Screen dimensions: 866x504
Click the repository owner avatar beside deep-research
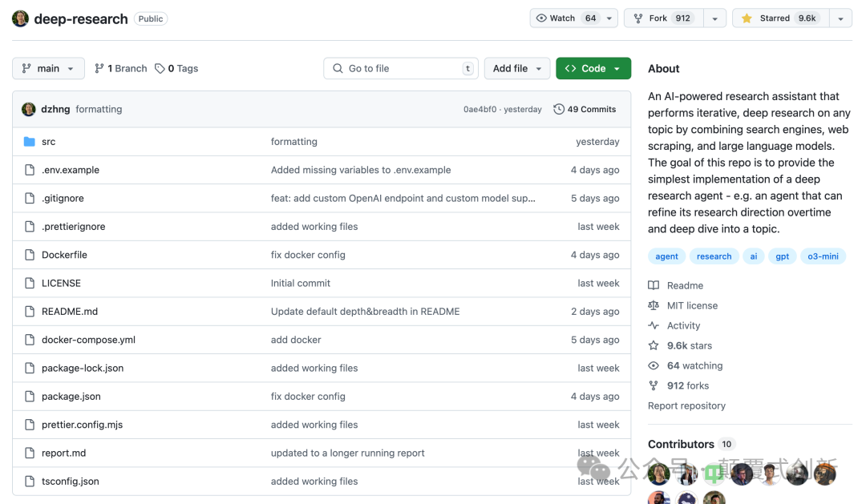point(20,18)
